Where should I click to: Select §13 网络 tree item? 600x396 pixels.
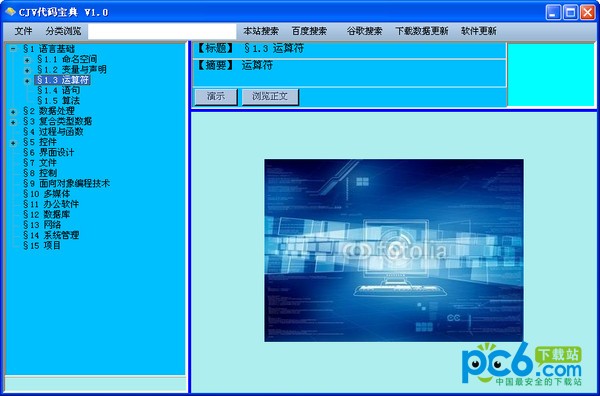[x=42, y=225]
